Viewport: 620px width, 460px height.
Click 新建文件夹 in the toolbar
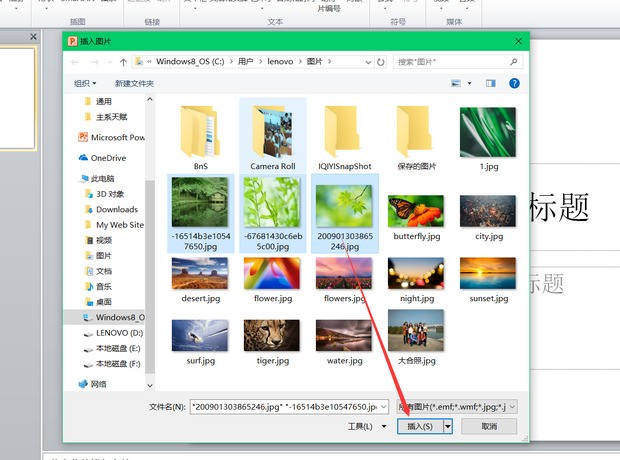[x=134, y=84]
